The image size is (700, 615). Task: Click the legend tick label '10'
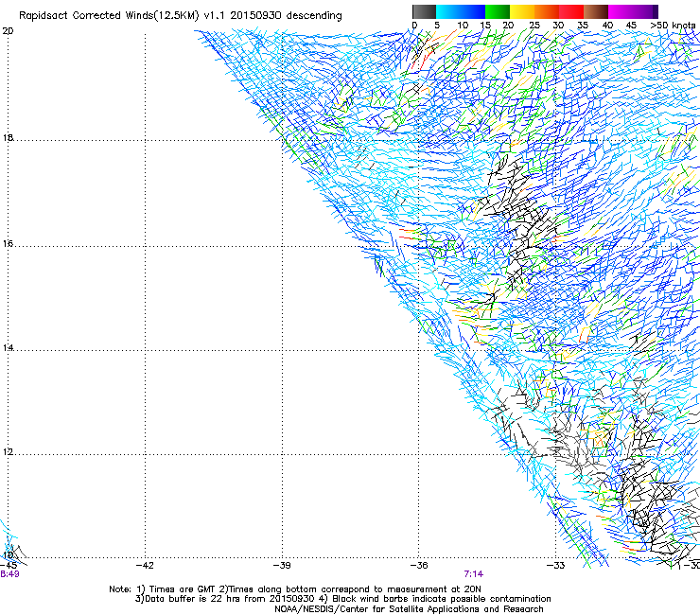463,26
